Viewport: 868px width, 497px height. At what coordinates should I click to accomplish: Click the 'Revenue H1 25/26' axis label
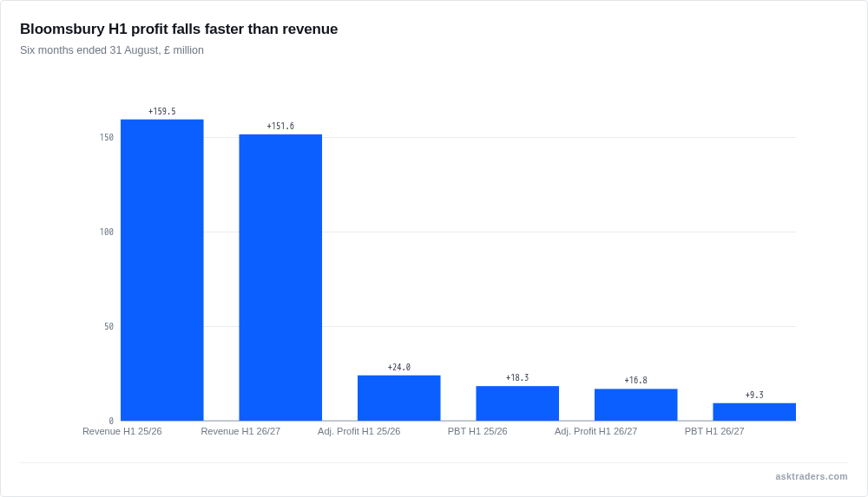coord(122,431)
